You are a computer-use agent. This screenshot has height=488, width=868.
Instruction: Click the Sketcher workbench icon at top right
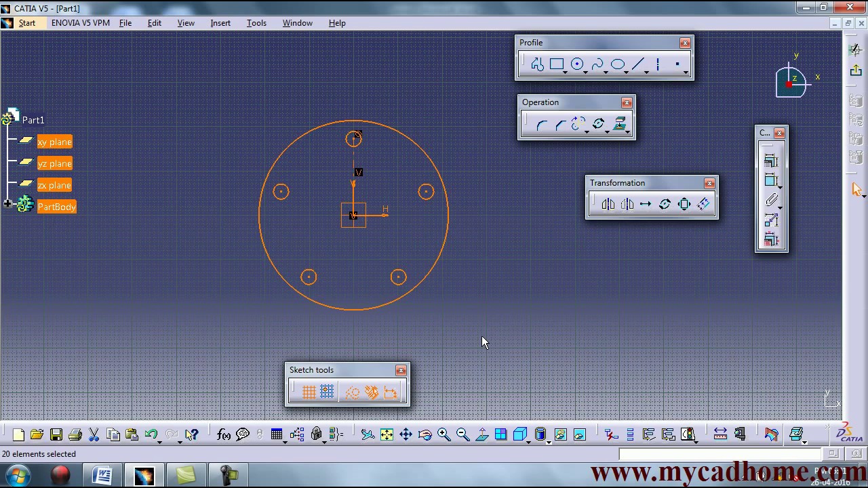pos(856,49)
